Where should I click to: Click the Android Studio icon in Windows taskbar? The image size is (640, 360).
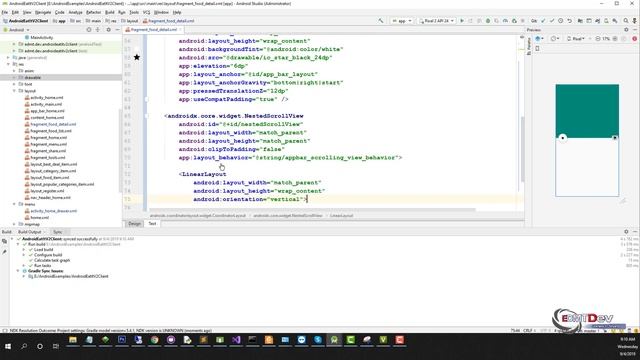click(x=334, y=340)
